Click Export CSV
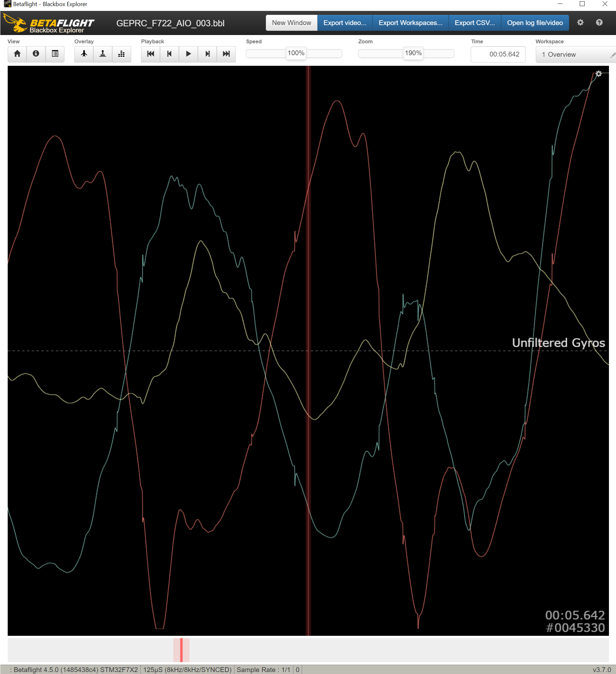The image size is (616, 674). pos(474,22)
